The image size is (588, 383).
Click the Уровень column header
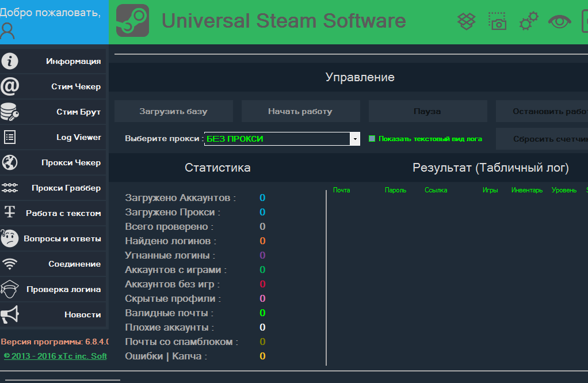tap(564, 190)
